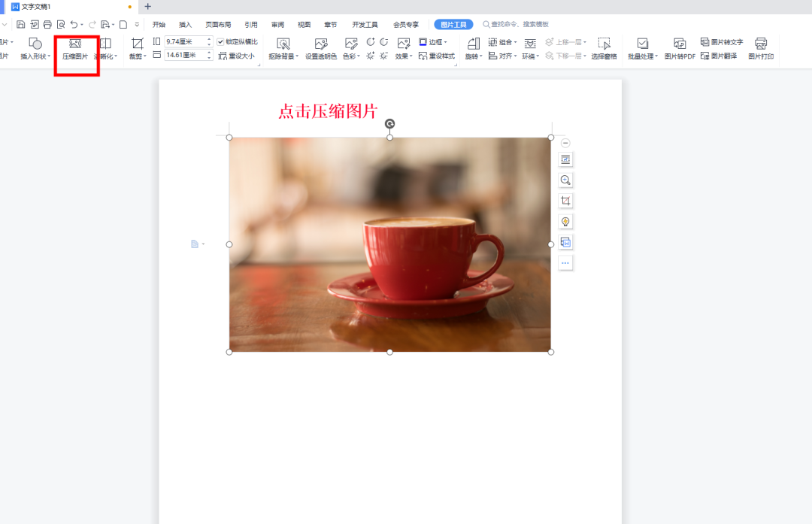This screenshot has height=524, width=812.
Task: Open the 页面布局 ribbon tab
Action: pos(218,24)
